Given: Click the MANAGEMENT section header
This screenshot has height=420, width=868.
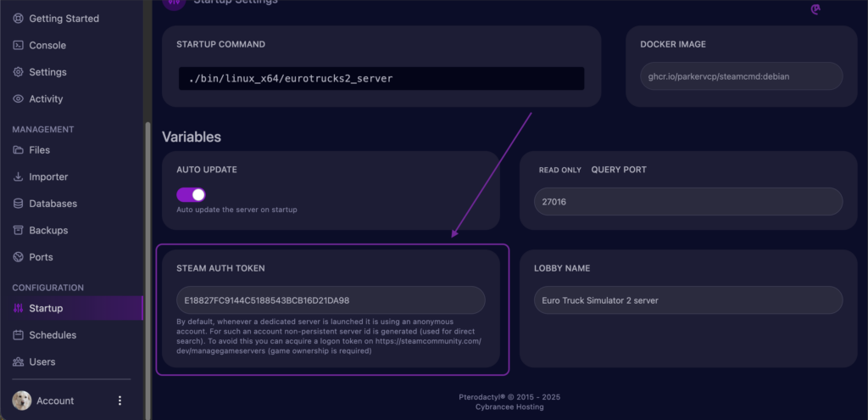Looking at the screenshot, I should [x=43, y=130].
